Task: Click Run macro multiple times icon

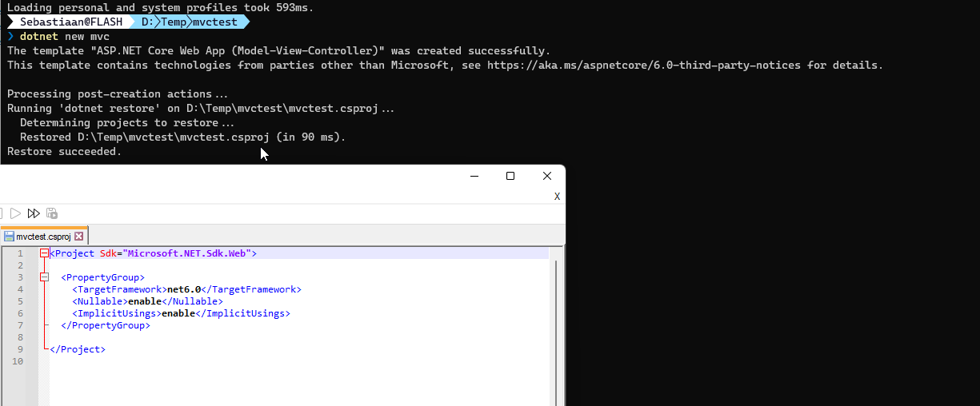Action: coord(34,213)
